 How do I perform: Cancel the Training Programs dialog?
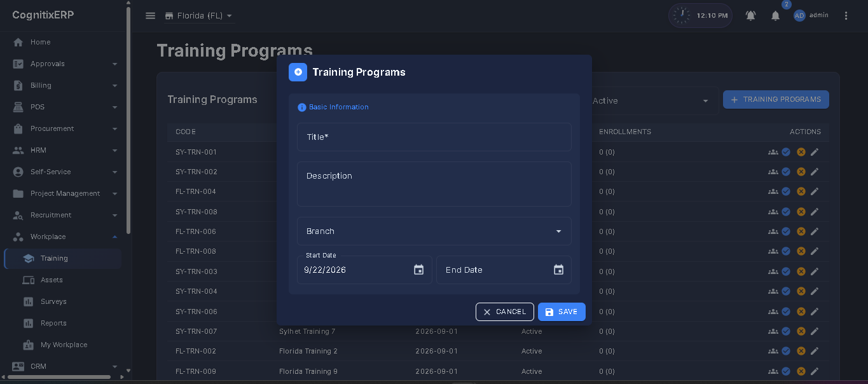[505, 312]
